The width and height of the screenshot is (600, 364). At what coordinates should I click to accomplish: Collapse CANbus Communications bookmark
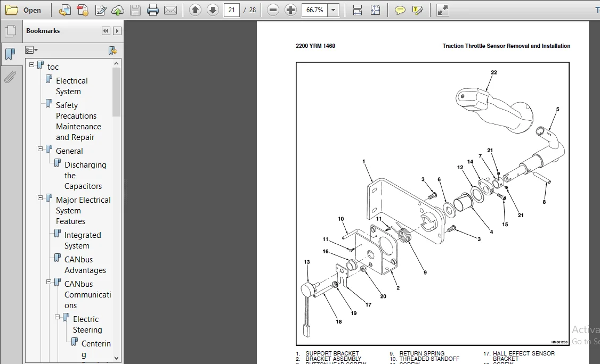(48, 282)
